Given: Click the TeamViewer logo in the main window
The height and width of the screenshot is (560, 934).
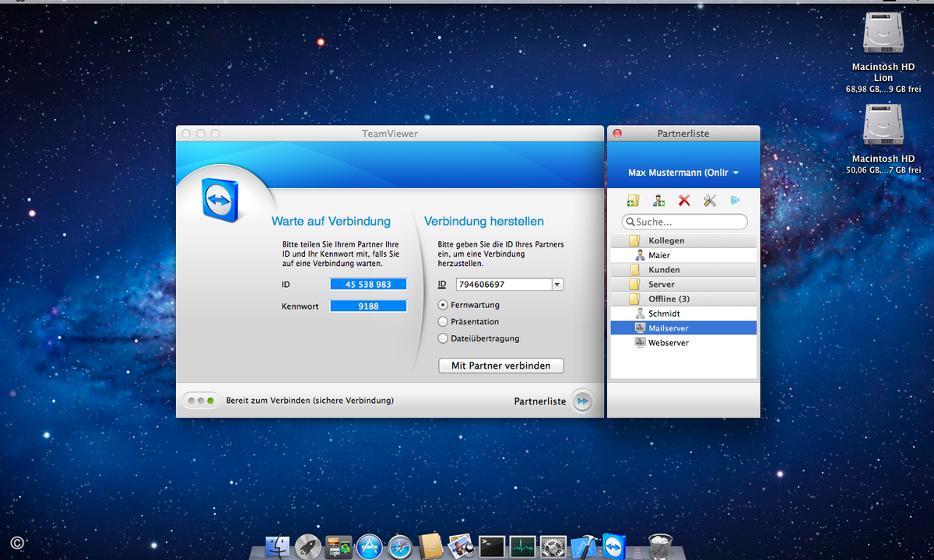Looking at the screenshot, I should click(x=222, y=200).
